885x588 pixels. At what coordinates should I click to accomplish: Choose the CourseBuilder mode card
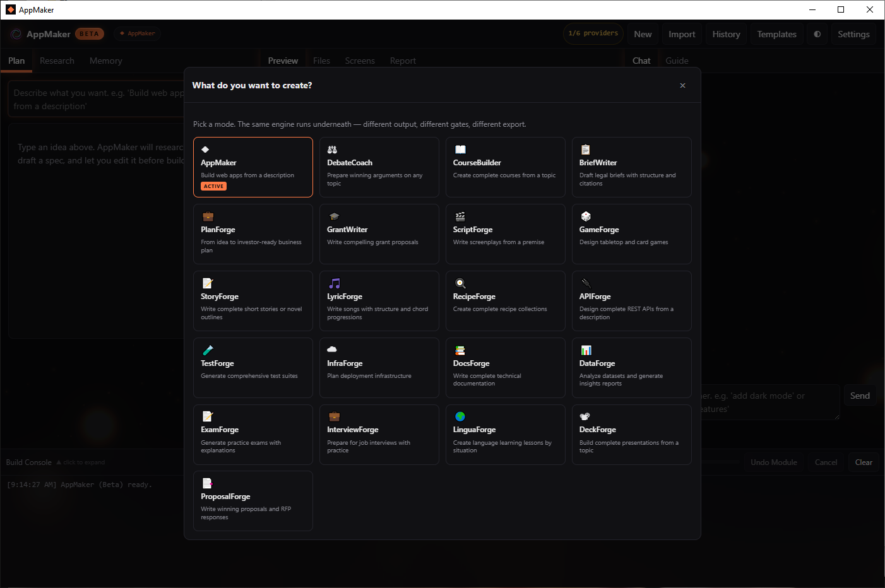pyautogui.click(x=506, y=167)
